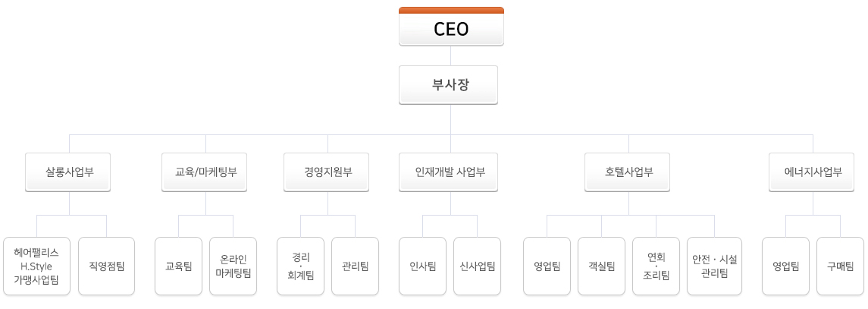
Task: Click the CEO box at the top
Action: (451, 26)
